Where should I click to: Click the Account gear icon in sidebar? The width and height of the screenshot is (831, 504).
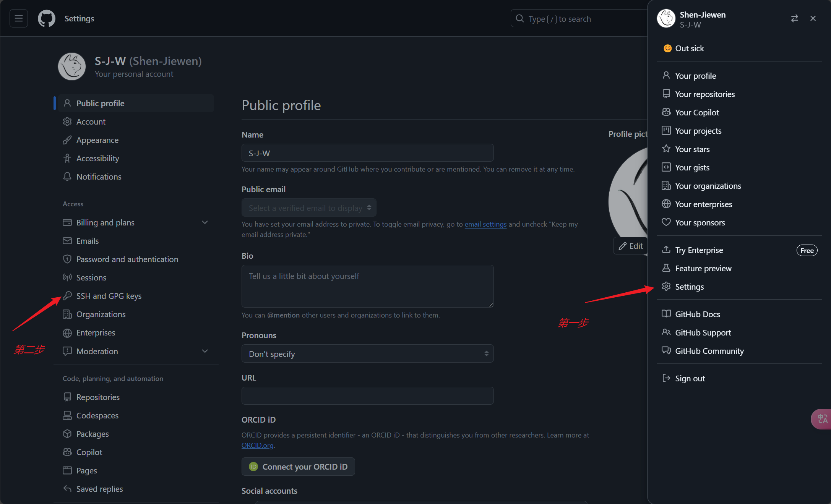pyautogui.click(x=67, y=122)
